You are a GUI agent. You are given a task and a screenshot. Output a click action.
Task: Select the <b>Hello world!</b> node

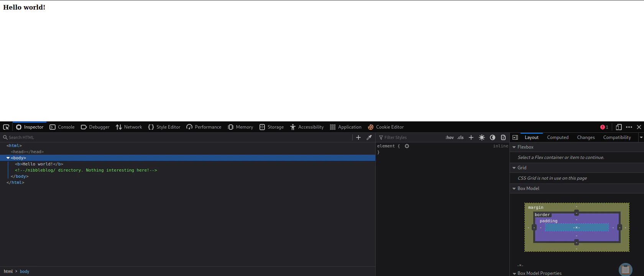(39, 164)
